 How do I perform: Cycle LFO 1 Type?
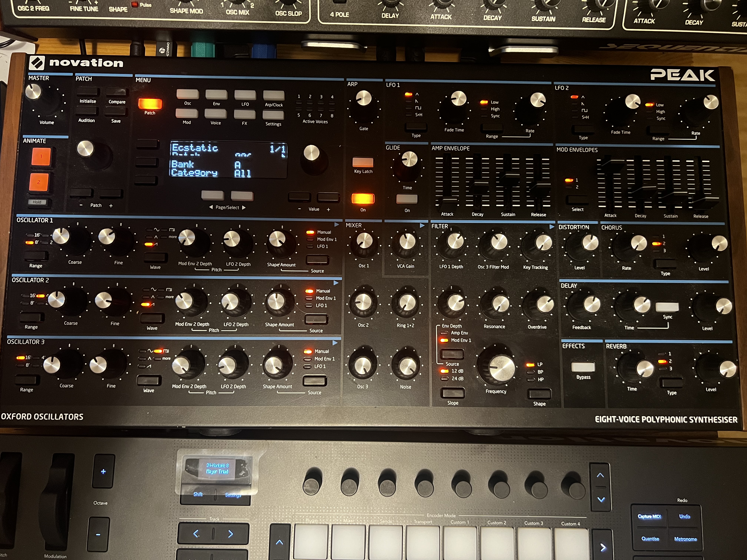tap(416, 127)
